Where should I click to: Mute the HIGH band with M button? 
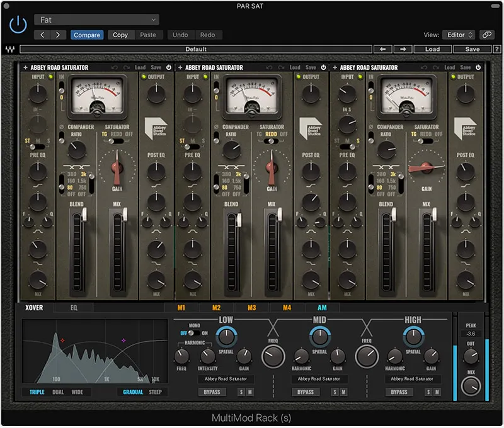(437, 392)
